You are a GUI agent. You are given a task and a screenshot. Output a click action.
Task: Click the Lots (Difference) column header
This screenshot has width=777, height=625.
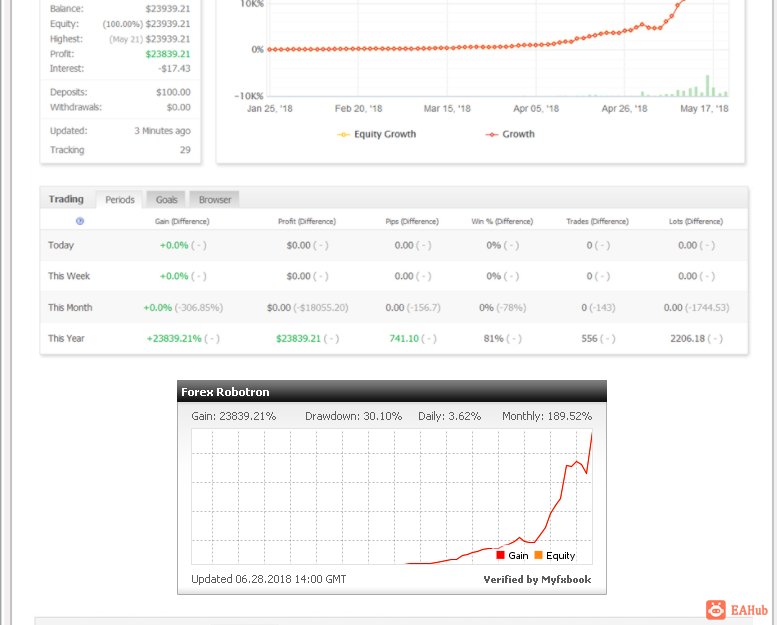pyautogui.click(x=696, y=222)
